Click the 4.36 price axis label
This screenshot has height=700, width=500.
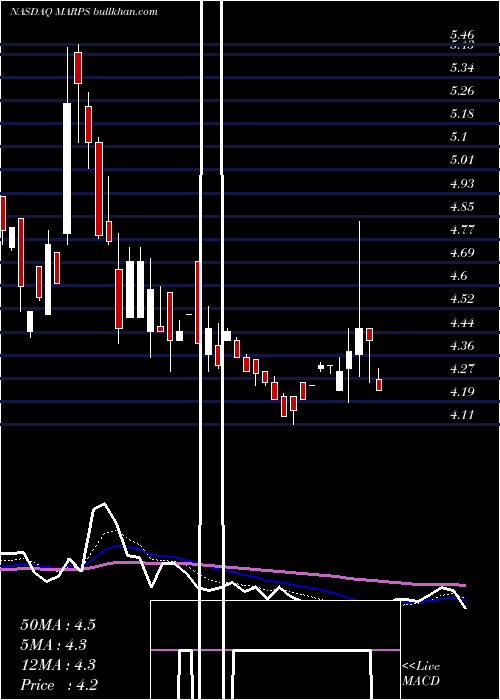pos(462,346)
